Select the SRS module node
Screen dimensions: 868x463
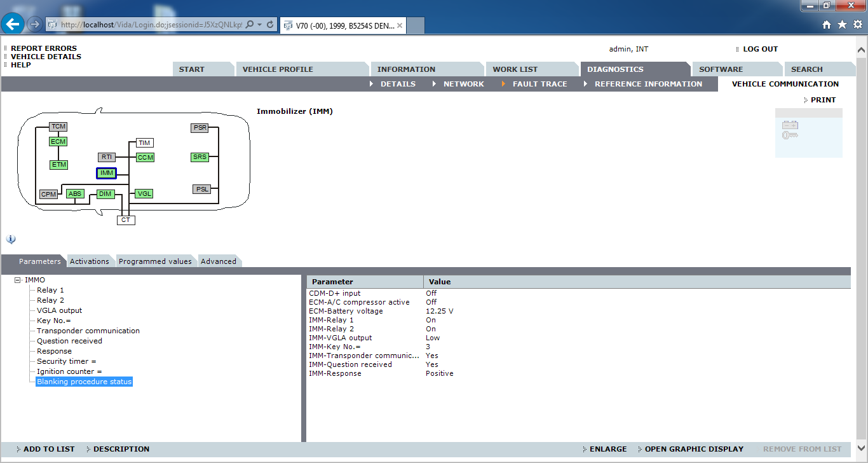point(200,157)
